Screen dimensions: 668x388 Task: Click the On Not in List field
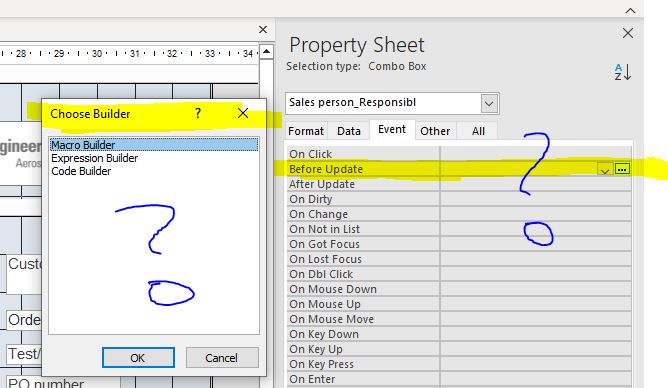(x=536, y=229)
